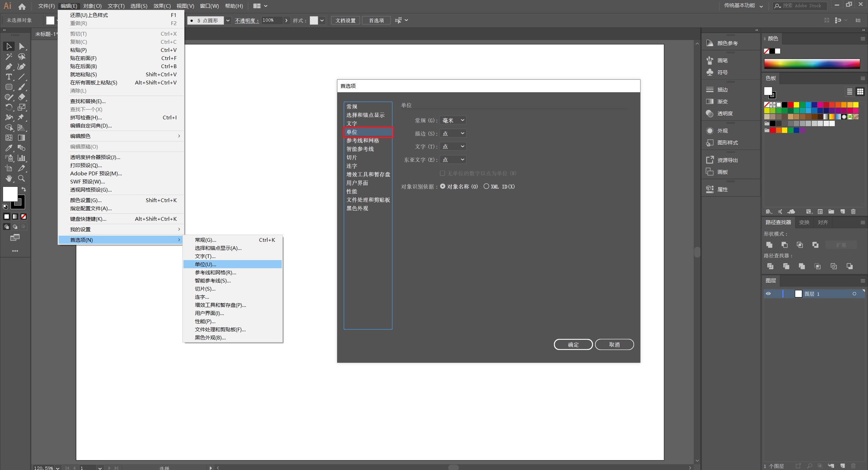Image resolution: width=868 pixels, height=470 pixels.
Task: Open the Stroke units dropdown
Action: click(x=453, y=134)
